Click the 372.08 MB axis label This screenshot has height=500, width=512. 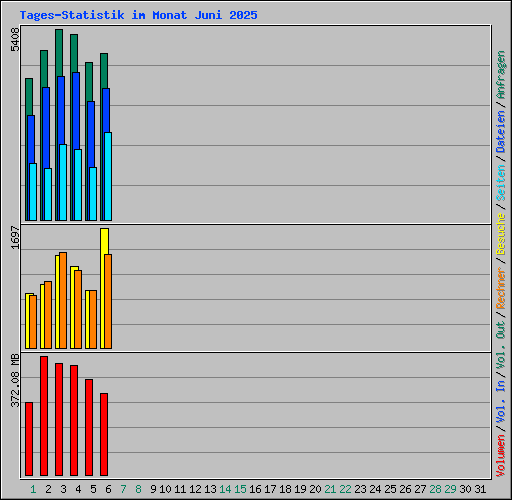point(15,380)
